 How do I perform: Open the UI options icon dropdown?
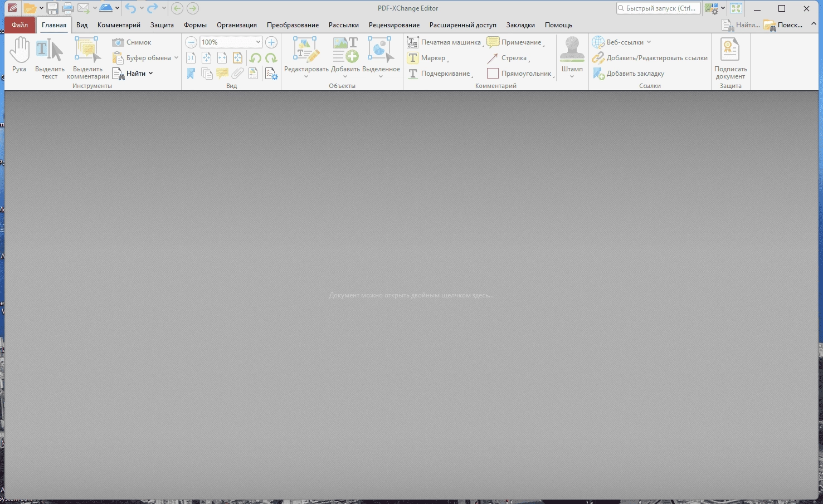pyautogui.click(x=715, y=8)
